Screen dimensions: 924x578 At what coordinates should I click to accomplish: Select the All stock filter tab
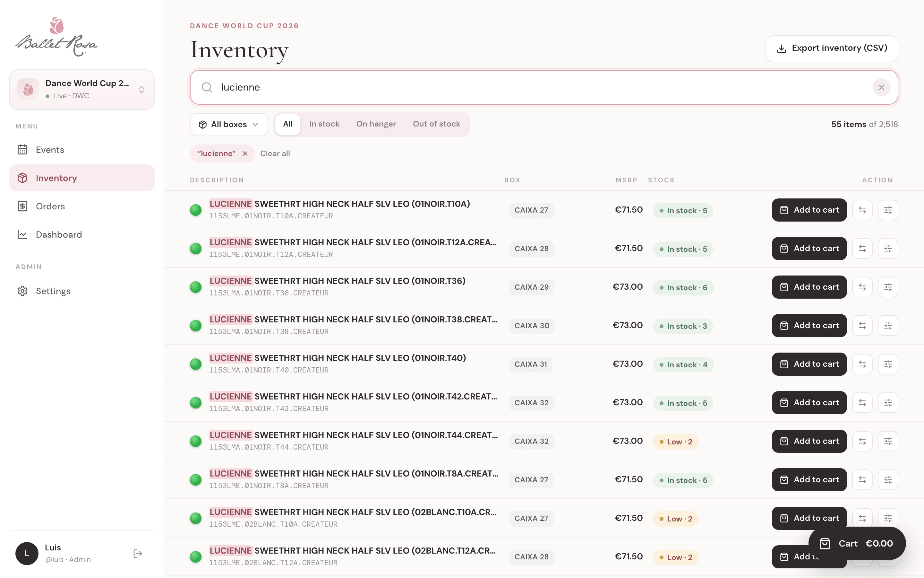288,124
